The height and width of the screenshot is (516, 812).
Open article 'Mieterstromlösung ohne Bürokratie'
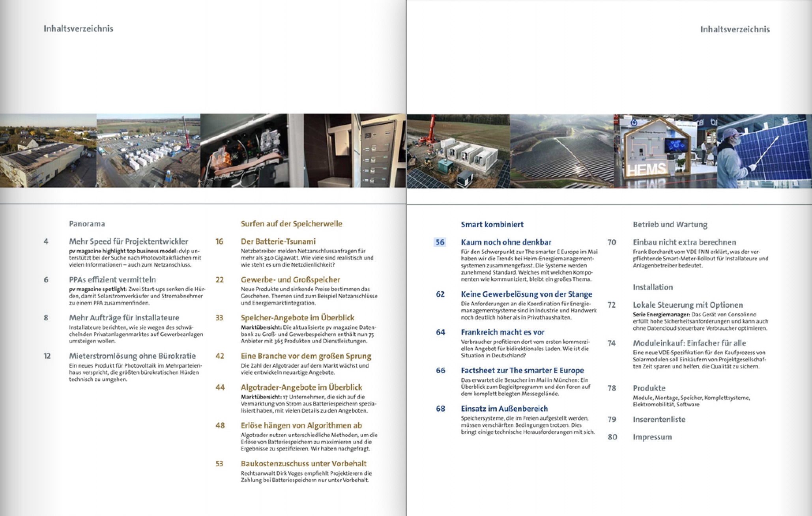[x=132, y=356]
